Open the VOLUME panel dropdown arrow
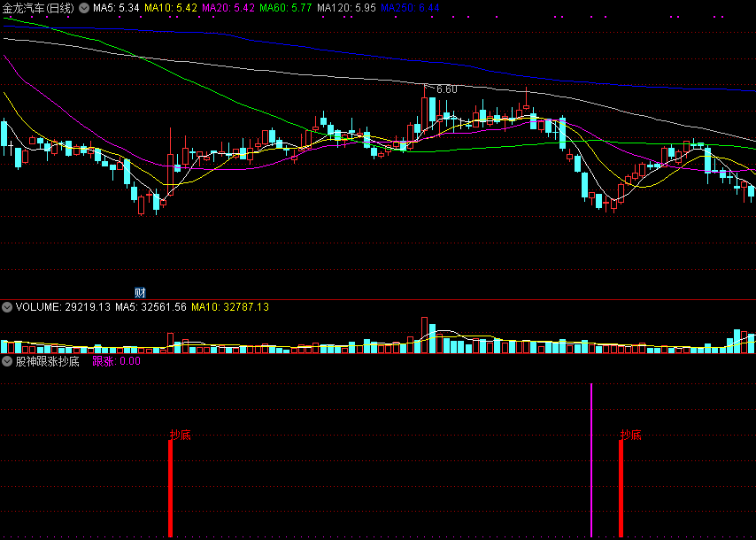 (7, 307)
